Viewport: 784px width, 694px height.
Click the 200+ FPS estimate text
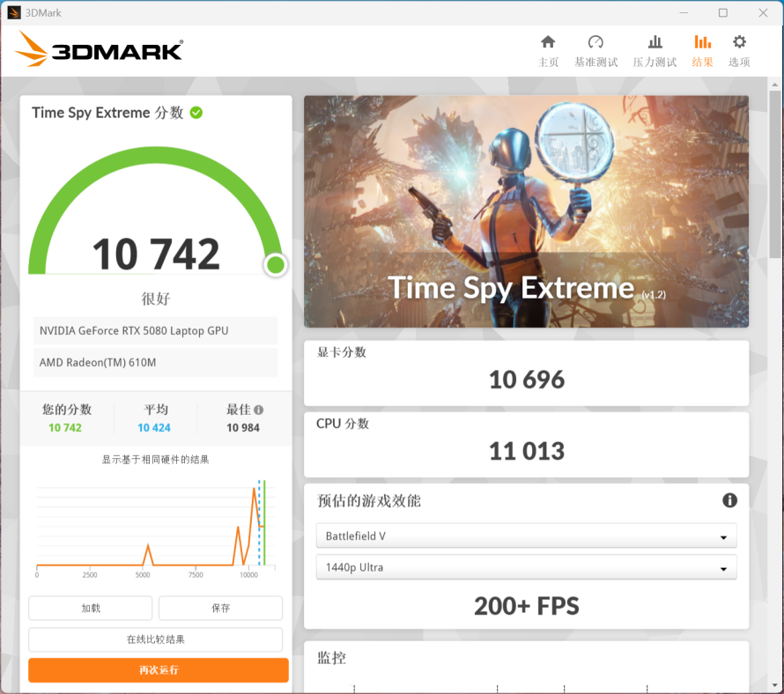[527, 606]
